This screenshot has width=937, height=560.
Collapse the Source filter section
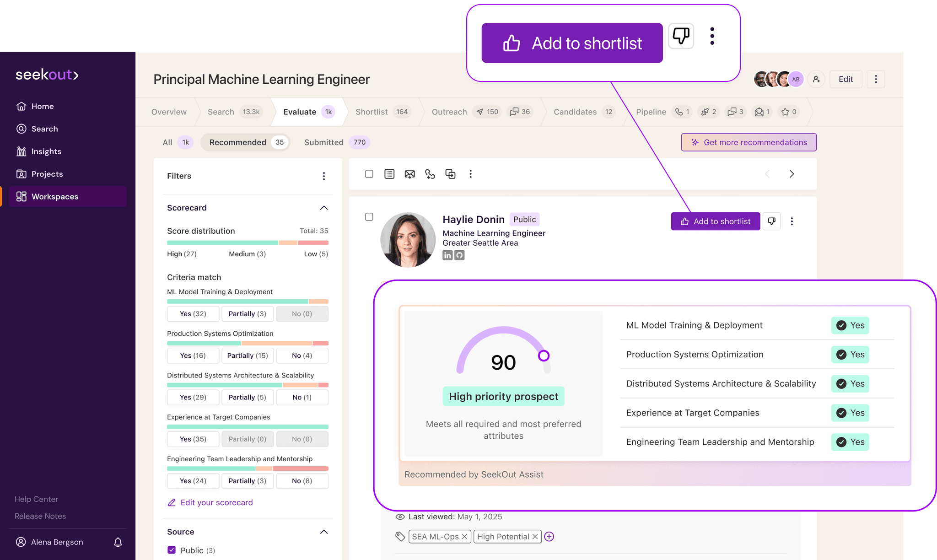tap(323, 532)
